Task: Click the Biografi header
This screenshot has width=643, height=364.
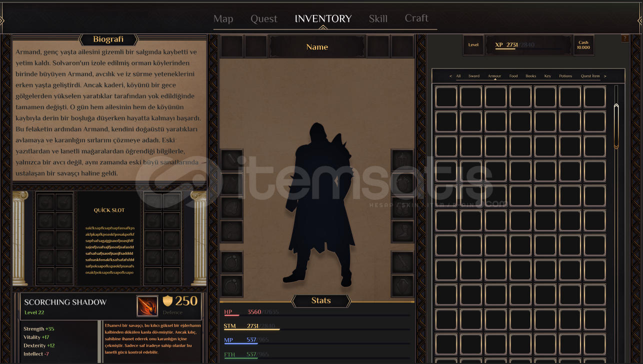Action: click(108, 39)
